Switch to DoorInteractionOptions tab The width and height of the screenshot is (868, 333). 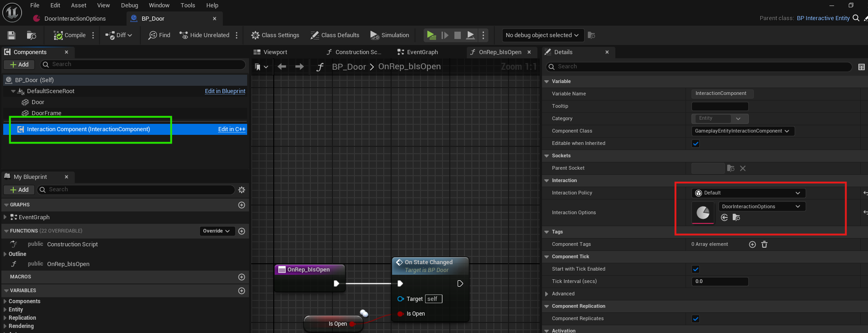[x=75, y=19]
